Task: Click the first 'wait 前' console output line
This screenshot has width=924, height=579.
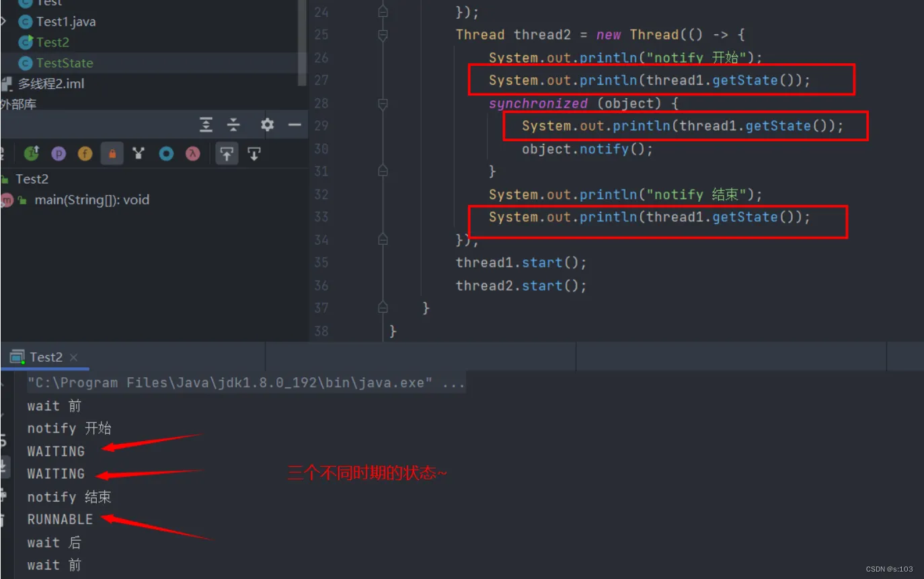Action: tap(54, 406)
